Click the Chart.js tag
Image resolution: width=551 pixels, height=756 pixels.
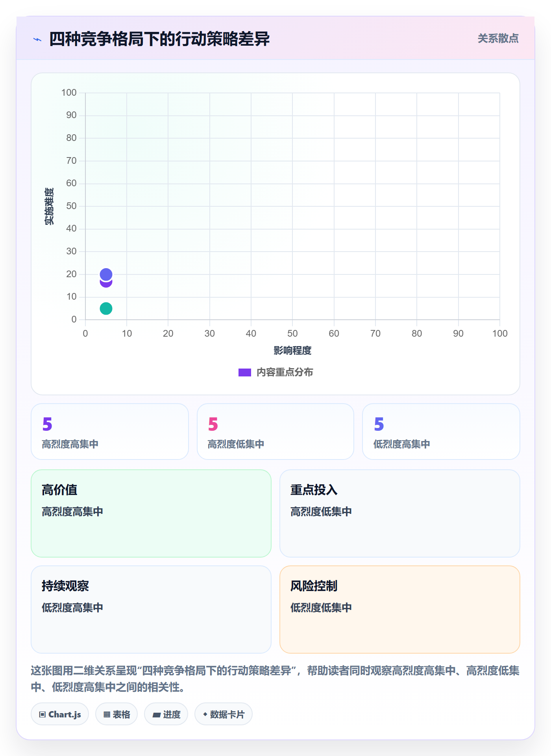point(60,714)
